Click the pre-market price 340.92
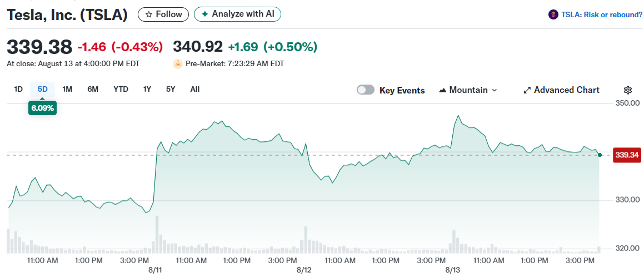The height and width of the screenshot is (276, 644). (x=198, y=47)
